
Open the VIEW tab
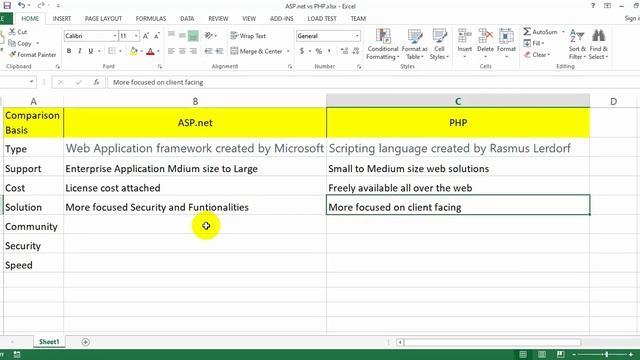point(249,19)
